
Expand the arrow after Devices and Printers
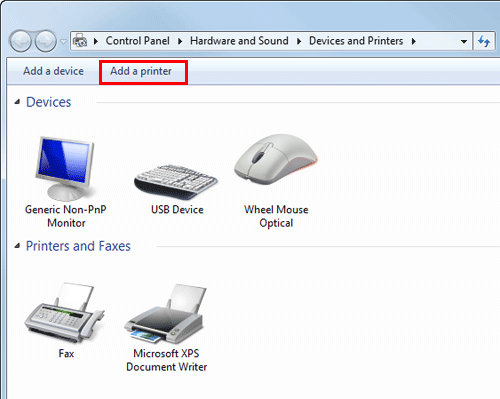click(x=414, y=41)
